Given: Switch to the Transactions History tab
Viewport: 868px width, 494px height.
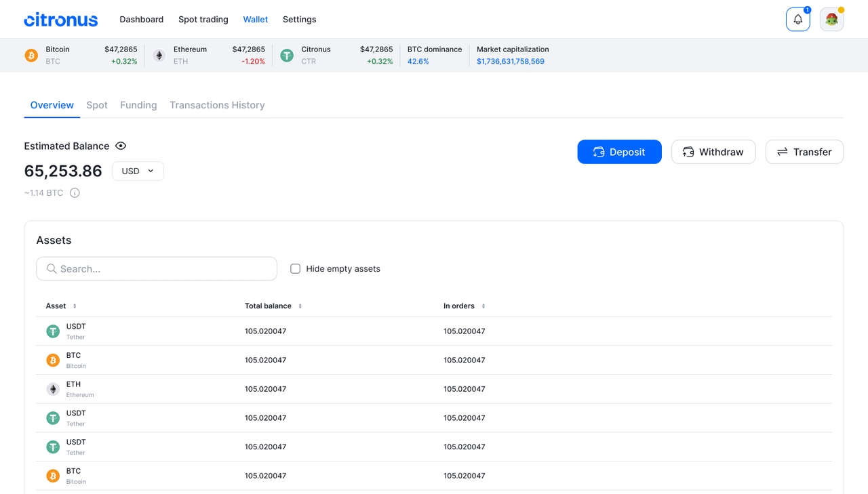Looking at the screenshot, I should [x=217, y=105].
